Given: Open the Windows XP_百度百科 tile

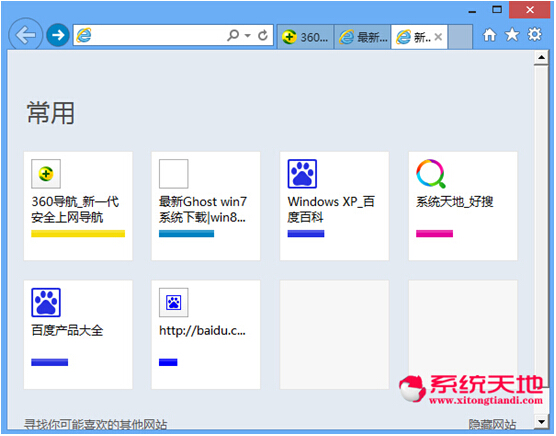Looking at the screenshot, I should click(x=334, y=206).
